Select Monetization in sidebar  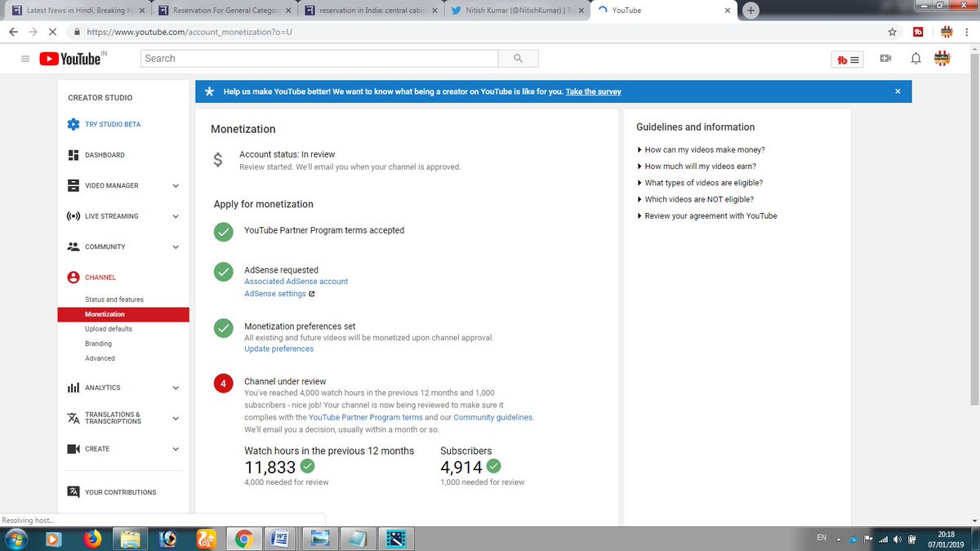tap(123, 314)
